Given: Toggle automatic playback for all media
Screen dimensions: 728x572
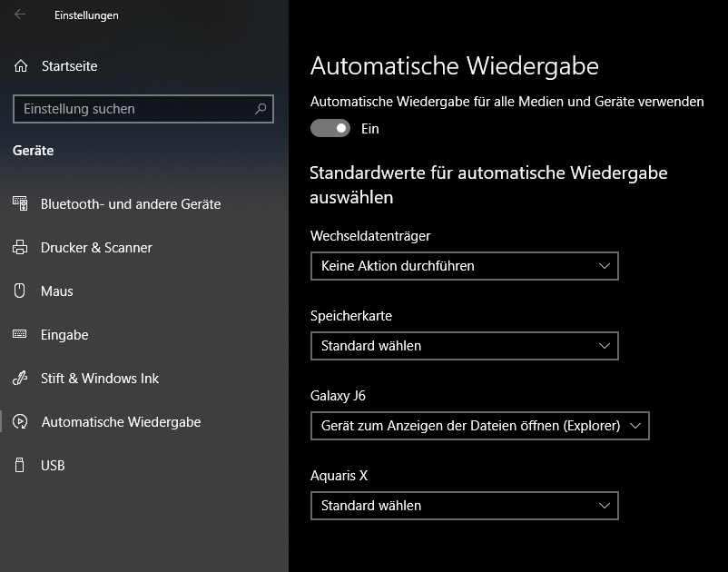Looking at the screenshot, I should 330,129.
